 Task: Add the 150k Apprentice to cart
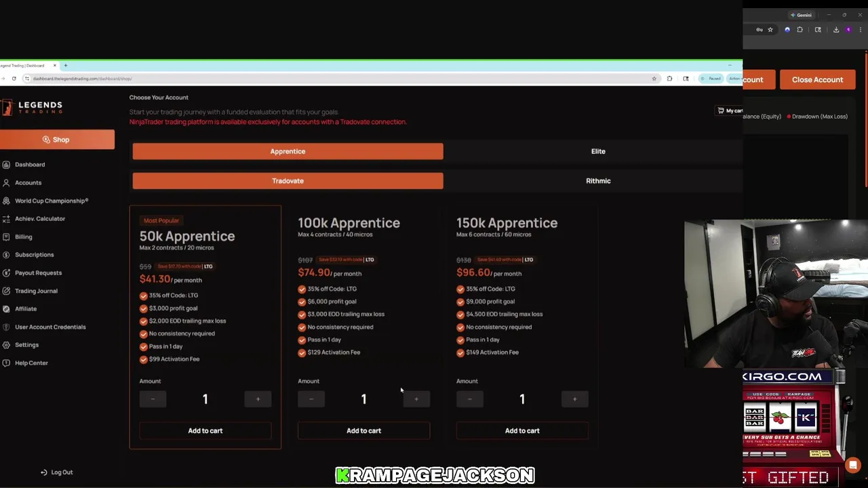(x=522, y=430)
